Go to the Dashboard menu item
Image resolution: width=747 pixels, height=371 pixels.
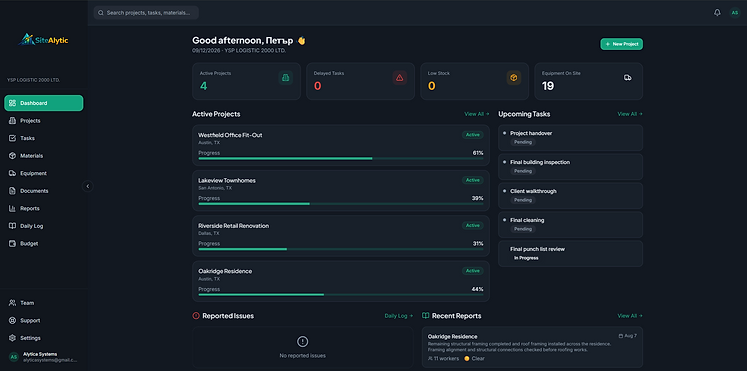tap(44, 103)
